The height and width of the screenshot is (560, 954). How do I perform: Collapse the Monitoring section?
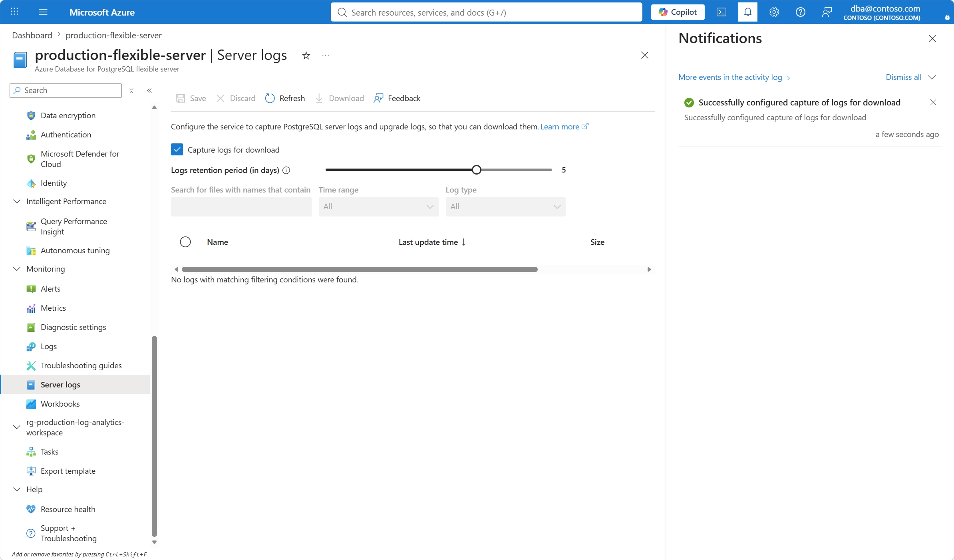coord(17,269)
